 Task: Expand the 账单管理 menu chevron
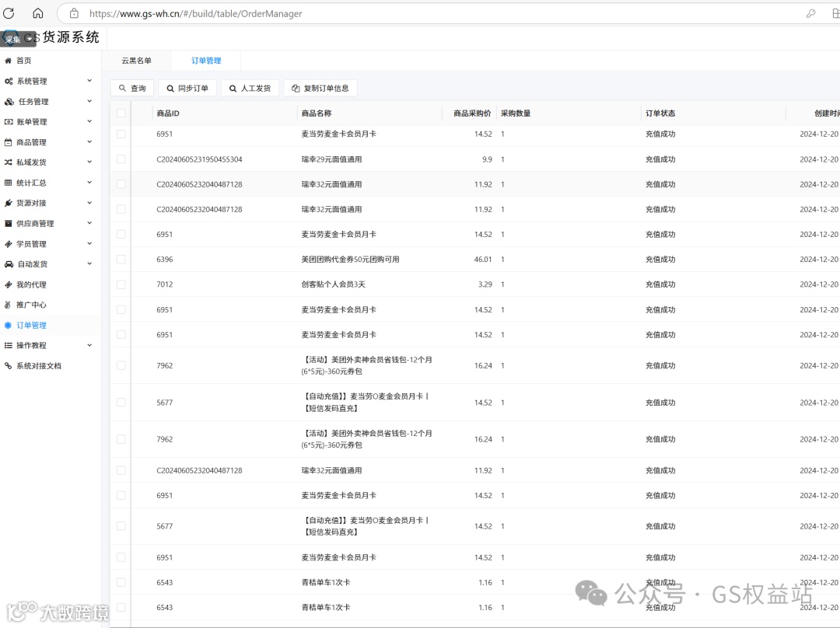tap(89, 121)
